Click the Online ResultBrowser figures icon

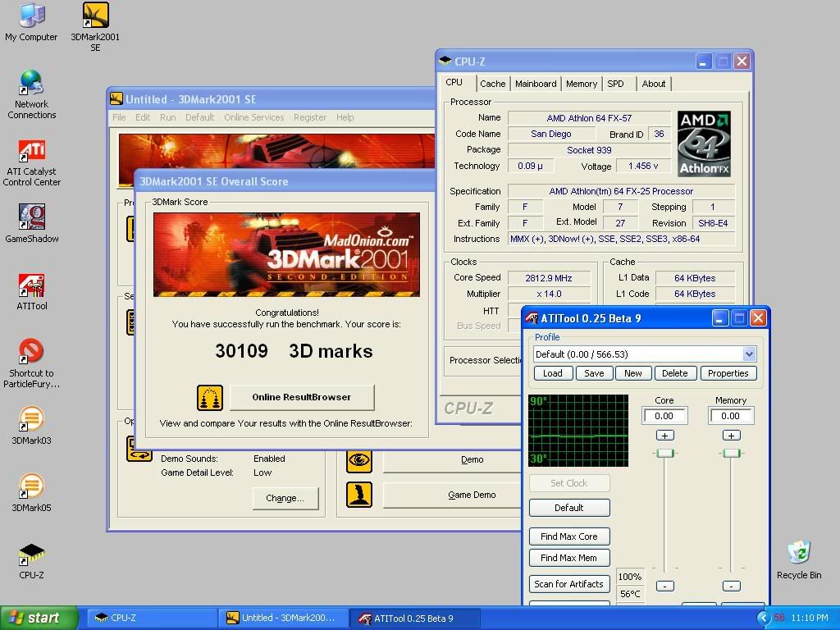pos(210,398)
